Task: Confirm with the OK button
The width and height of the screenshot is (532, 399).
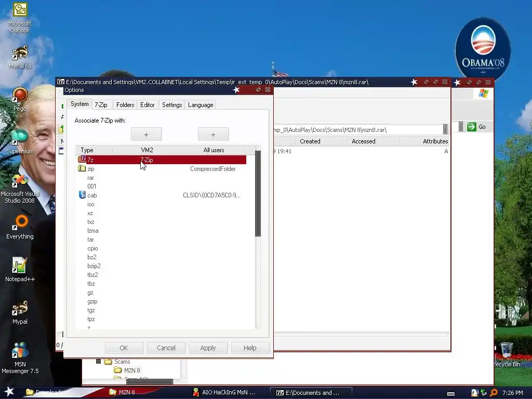Action: pos(124,348)
